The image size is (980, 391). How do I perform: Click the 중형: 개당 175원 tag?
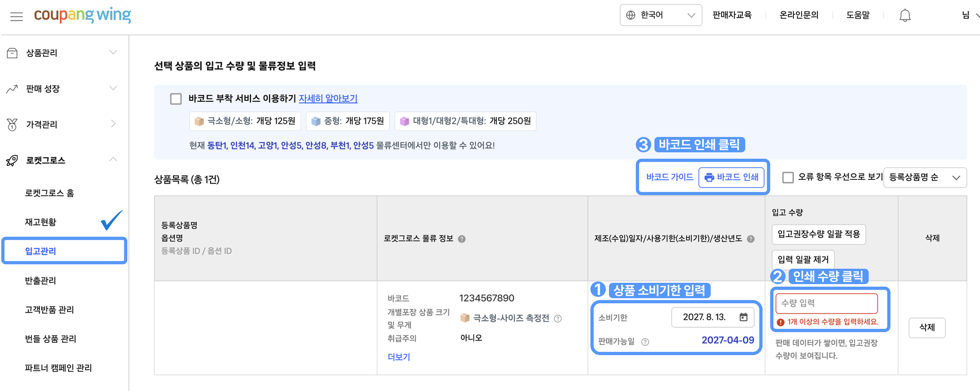(x=348, y=121)
